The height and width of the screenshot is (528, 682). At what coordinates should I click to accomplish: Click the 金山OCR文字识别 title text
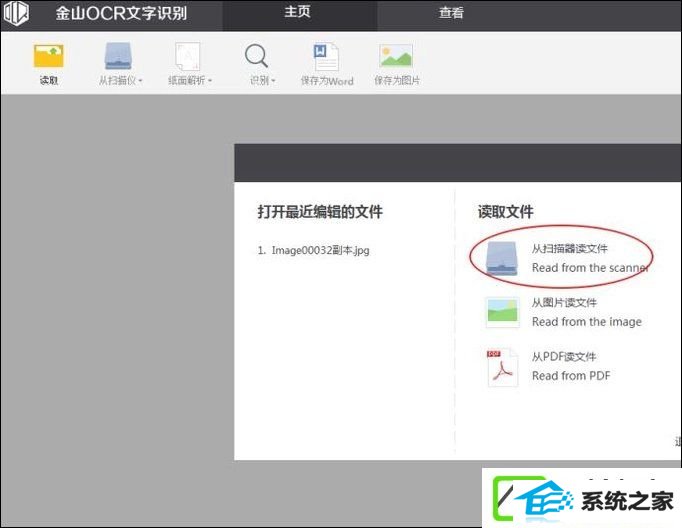coord(121,13)
